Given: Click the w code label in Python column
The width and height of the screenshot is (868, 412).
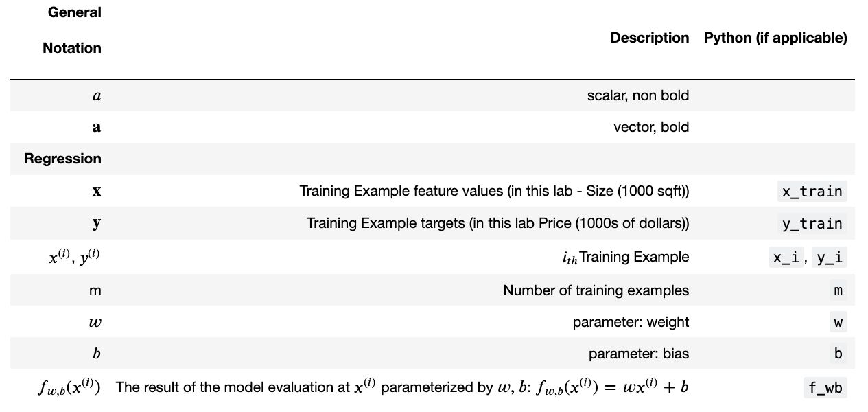Looking at the screenshot, I should (x=838, y=322).
